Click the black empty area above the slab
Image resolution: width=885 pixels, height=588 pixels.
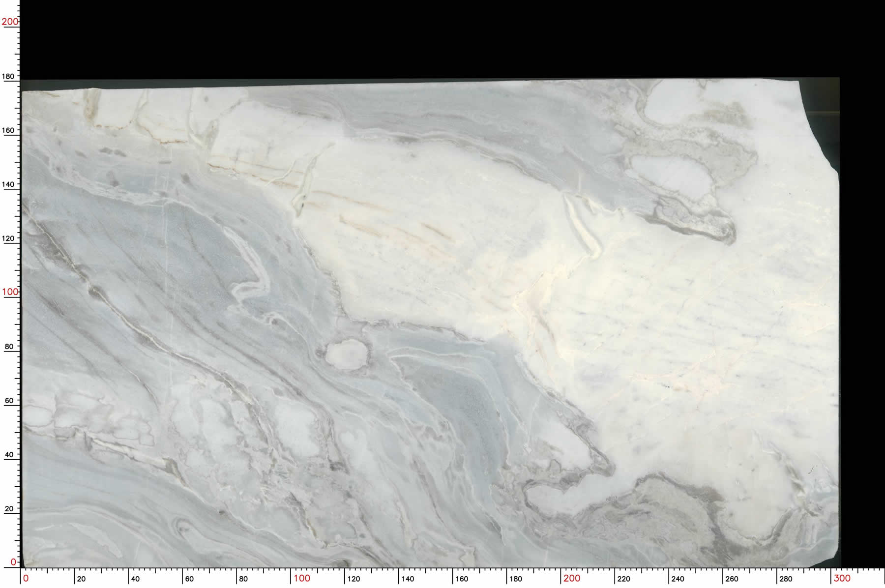[442, 39]
